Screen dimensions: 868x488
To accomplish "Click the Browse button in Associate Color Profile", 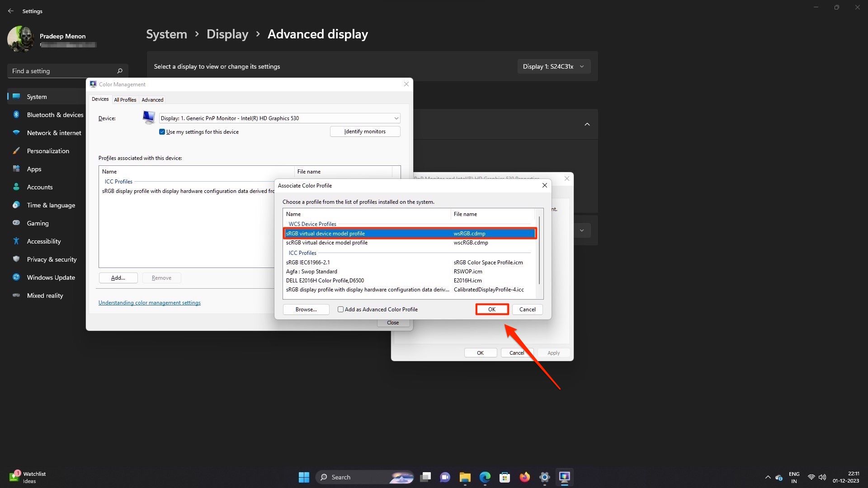I will pos(306,309).
